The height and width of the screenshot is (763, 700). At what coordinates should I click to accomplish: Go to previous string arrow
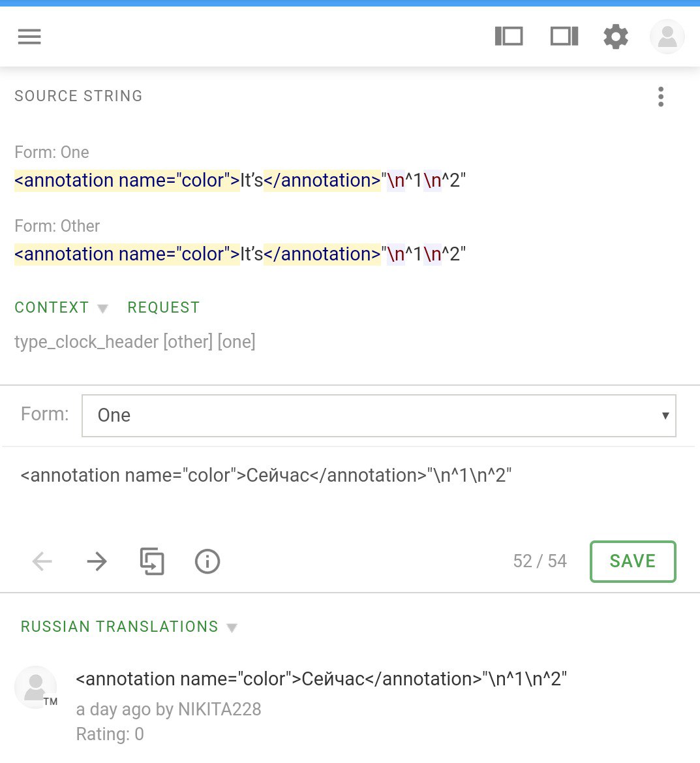(x=42, y=561)
